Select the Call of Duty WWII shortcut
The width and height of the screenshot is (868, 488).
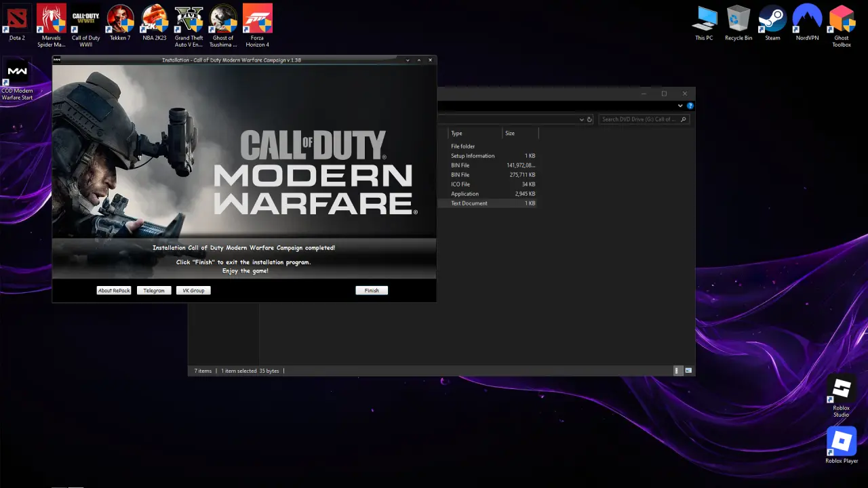pos(86,26)
